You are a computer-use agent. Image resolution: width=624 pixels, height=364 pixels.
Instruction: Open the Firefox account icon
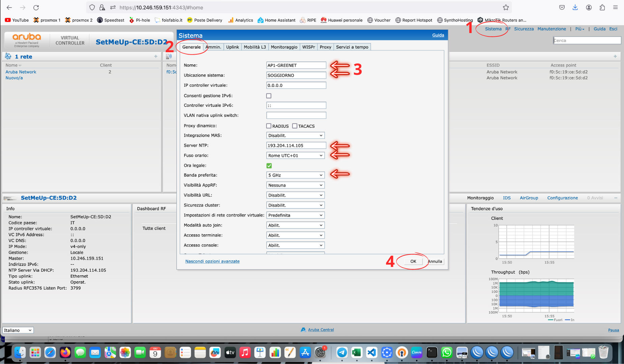point(589,7)
